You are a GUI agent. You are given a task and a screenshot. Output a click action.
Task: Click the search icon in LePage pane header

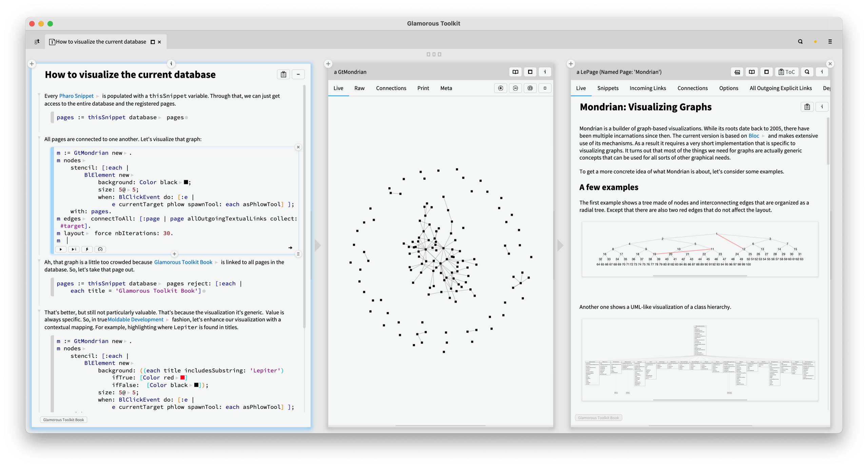[x=807, y=72]
